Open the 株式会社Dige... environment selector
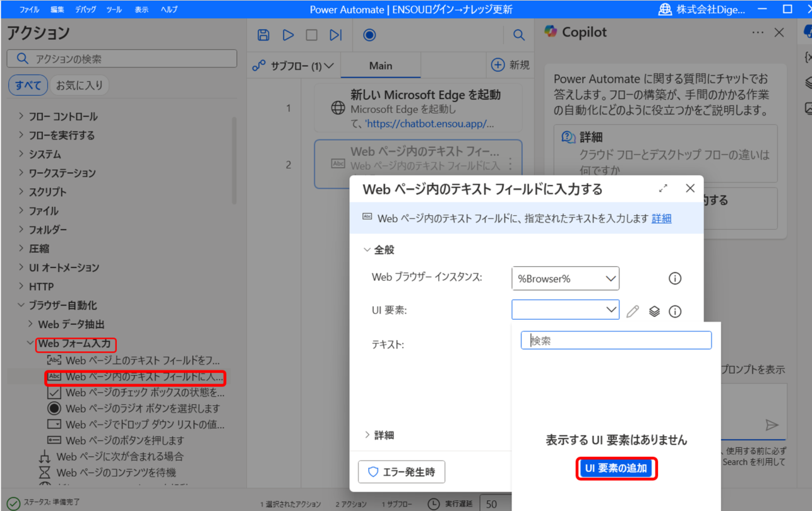 pos(702,9)
